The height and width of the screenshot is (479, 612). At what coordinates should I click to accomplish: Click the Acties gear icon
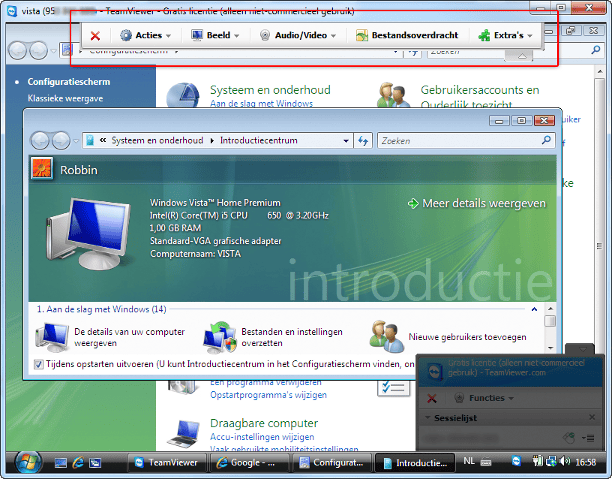coord(126,36)
